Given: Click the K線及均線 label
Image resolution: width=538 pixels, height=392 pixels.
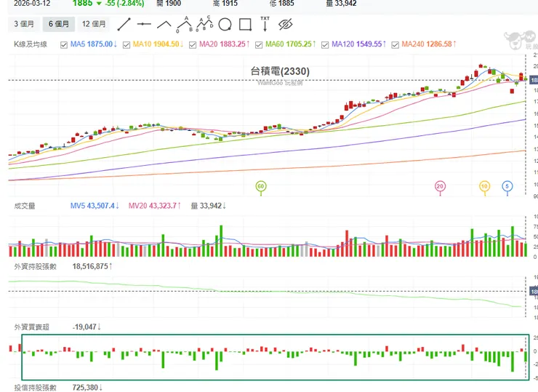Looking at the screenshot, I should pos(31,44).
